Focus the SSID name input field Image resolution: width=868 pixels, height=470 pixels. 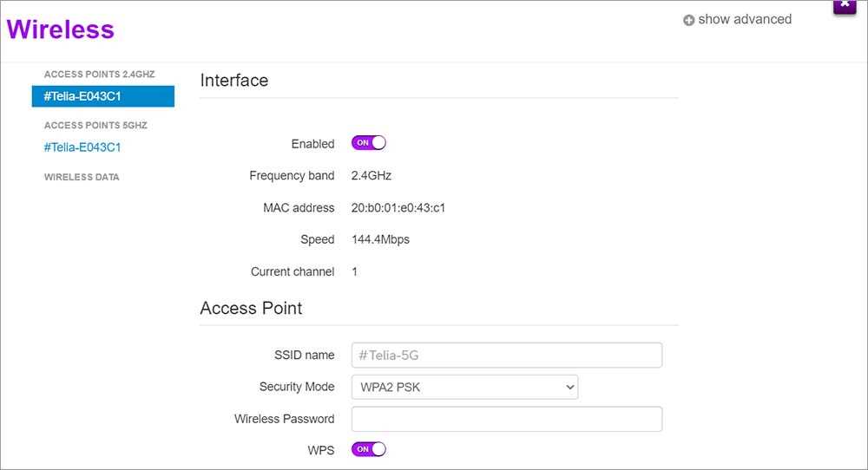507,355
